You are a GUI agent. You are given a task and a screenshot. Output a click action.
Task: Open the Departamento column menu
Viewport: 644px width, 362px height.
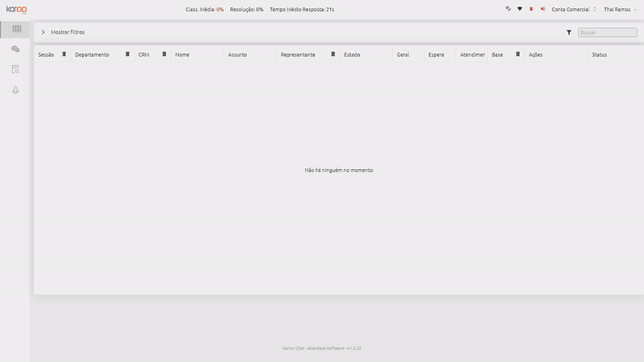(127, 54)
